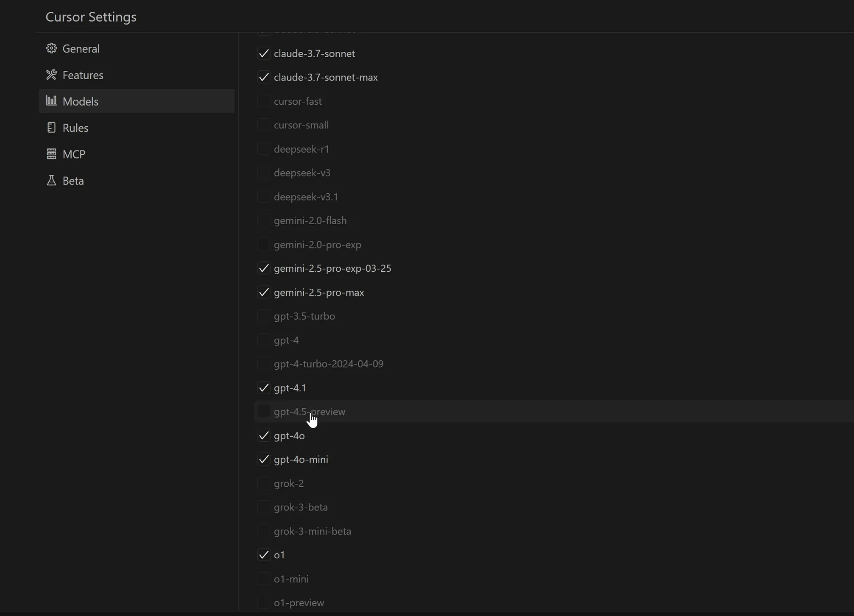
Task: Disable the gpt-4o-mini model
Action: tap(264, 459)
